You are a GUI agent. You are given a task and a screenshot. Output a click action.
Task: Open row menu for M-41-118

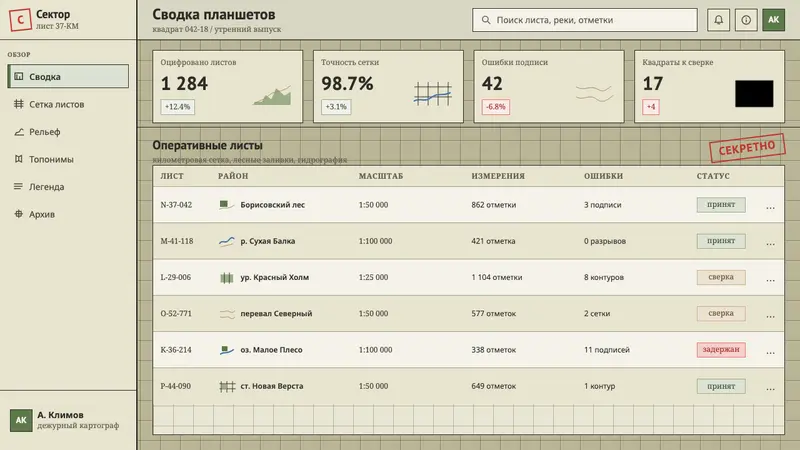[x=770, y=242]
